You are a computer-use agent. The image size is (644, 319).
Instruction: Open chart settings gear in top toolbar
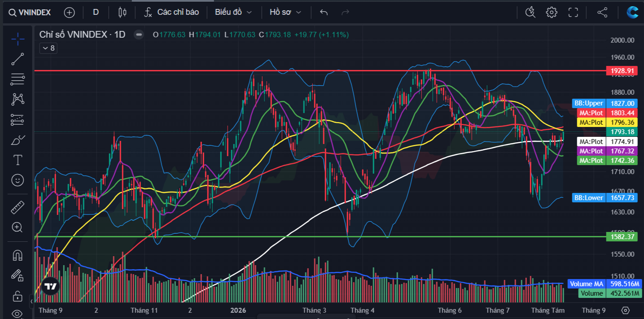(x=552, y=12)
